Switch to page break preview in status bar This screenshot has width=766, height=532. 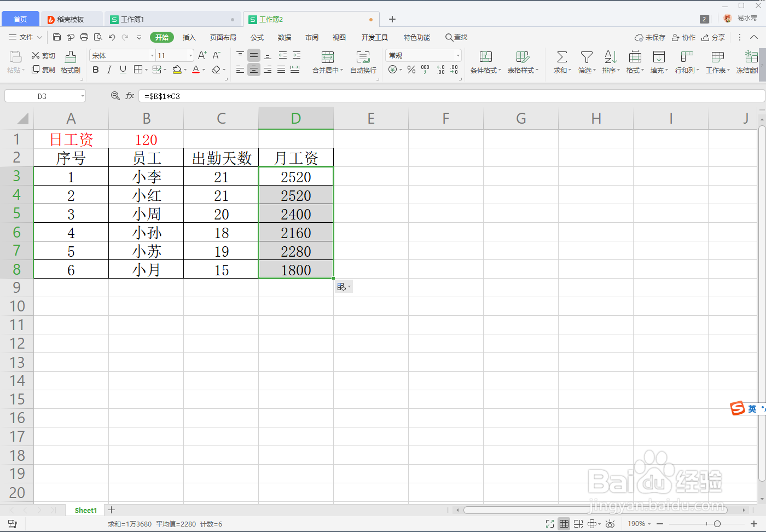pos(578,524)
